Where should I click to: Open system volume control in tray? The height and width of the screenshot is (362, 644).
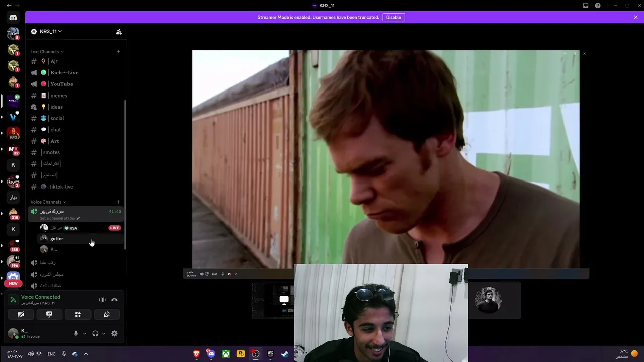[31, 354]
